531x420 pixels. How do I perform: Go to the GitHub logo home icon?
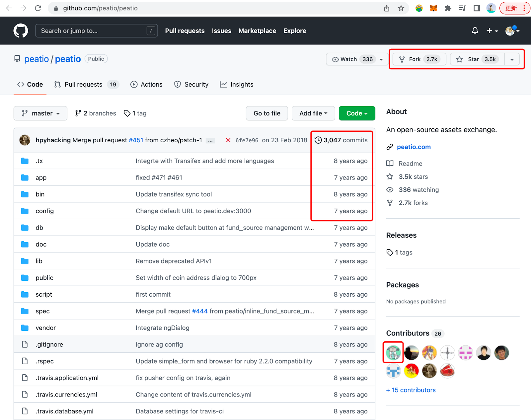[21, 31]
